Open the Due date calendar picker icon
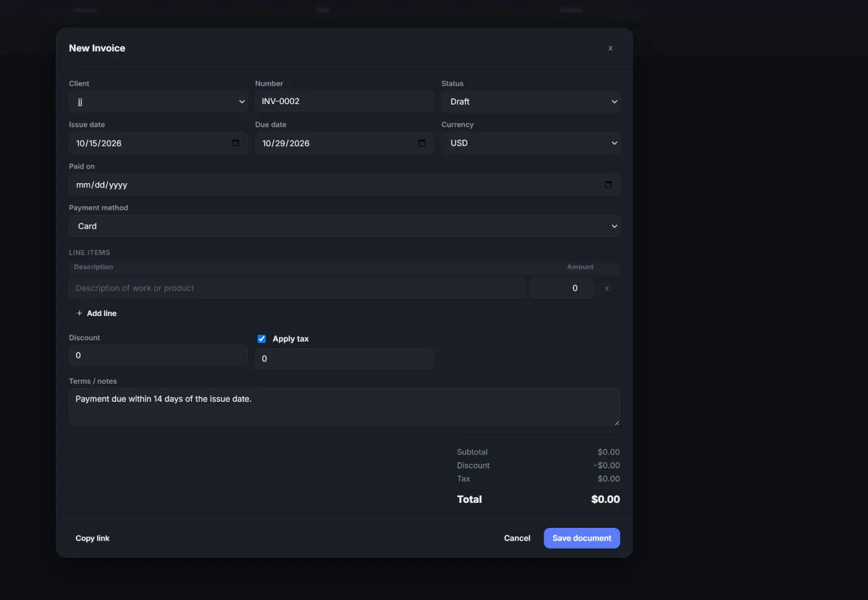Viewport: 868px width, 600px height. click(422, 143)
